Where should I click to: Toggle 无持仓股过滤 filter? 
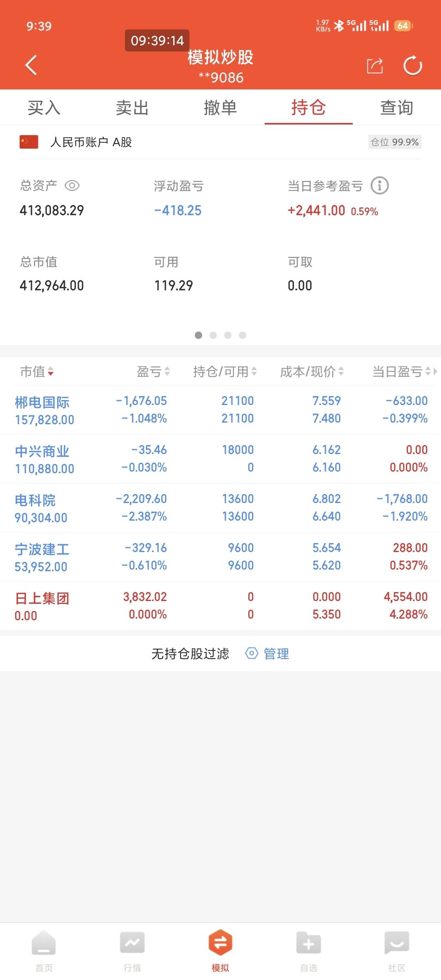(x=190, y=654)
